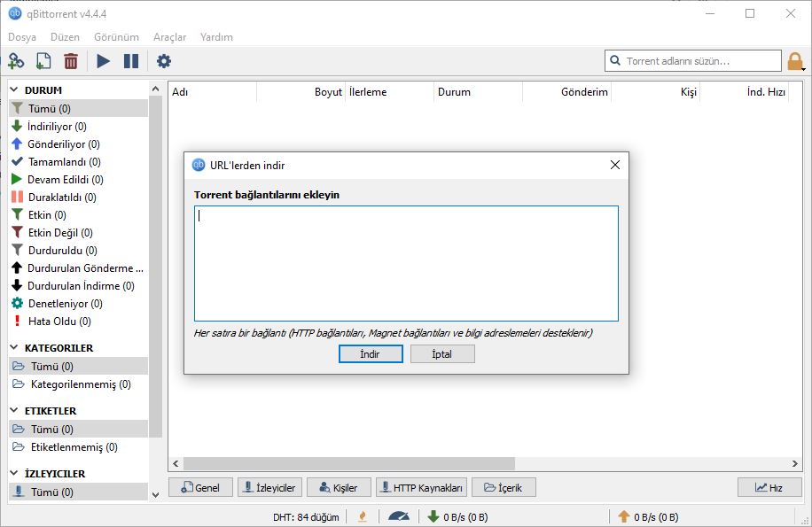This screenshot has height=527, width=812.
Task: Click the İndir button in dialog
Action: 371,354
